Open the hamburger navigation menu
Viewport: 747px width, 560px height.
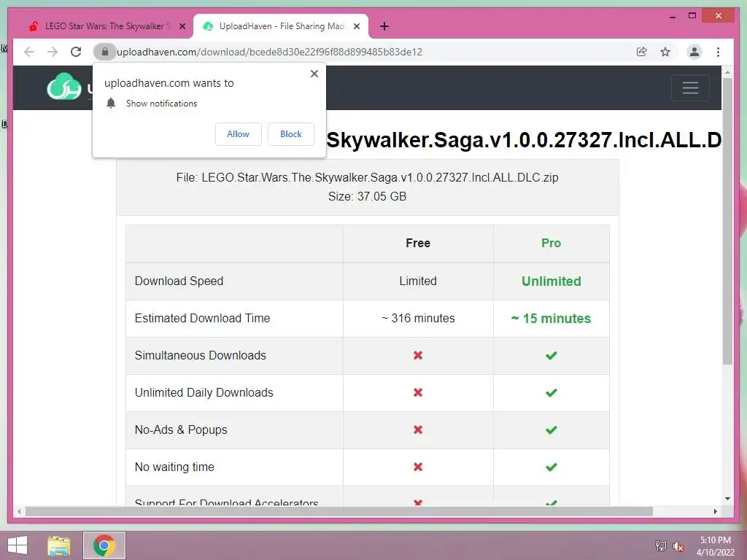(690, 87)
